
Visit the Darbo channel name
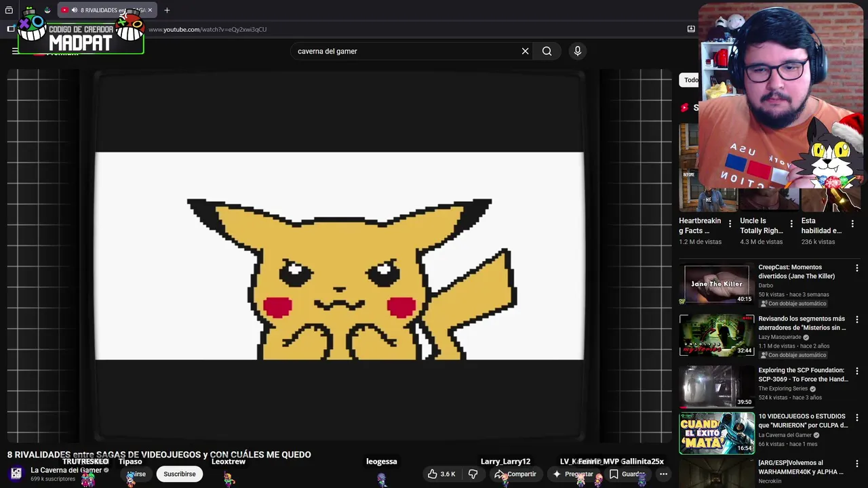point(766,286)
